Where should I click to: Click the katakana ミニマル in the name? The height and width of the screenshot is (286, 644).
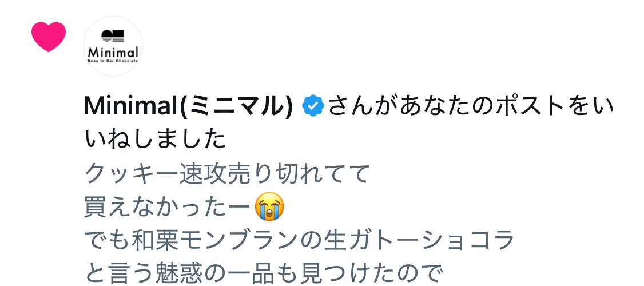(x=236, y=106)
